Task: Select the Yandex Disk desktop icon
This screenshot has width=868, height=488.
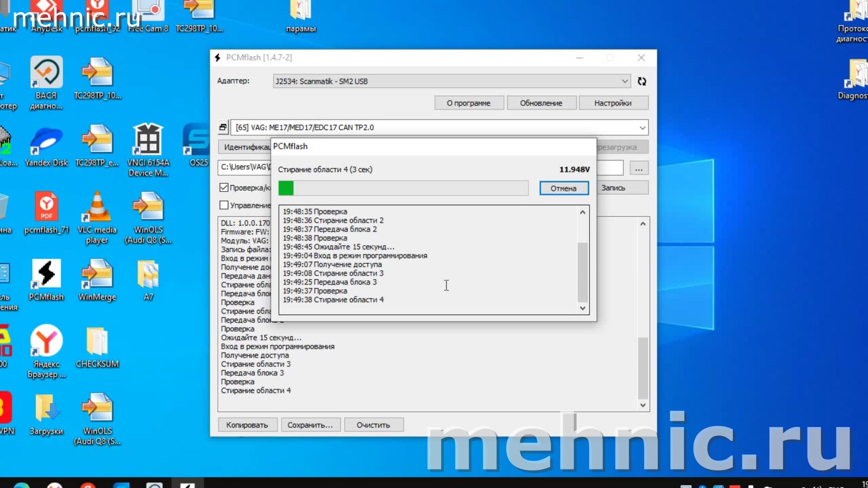Action: tap(46, 146)
